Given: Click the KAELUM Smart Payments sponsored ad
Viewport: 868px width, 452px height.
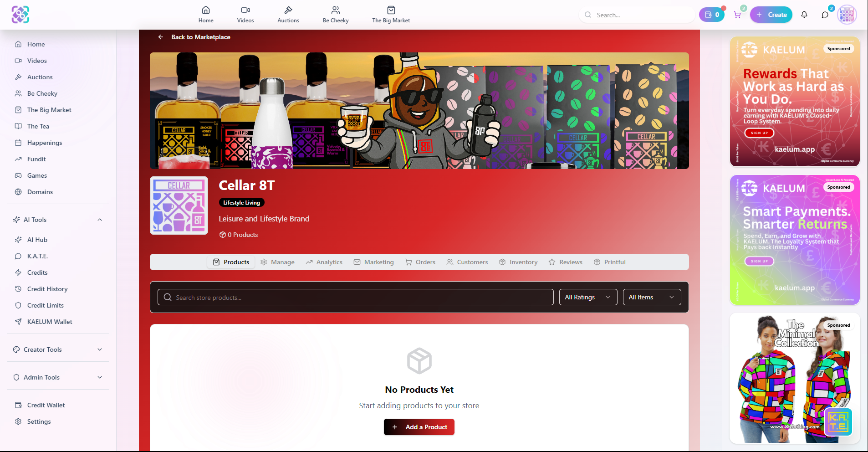Looking at the screenshot, I should click(795, 240).
